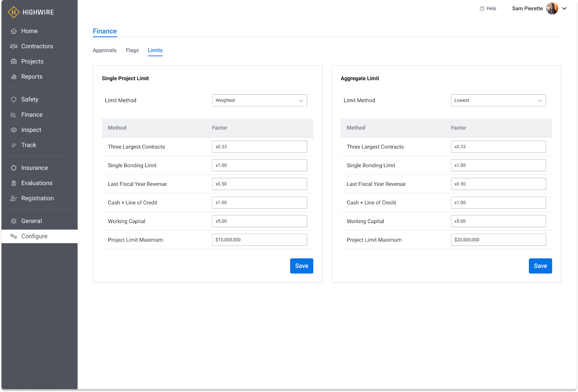Click the Contractors handshake icon
578x392 pixels.
pyautogui.click(x=14, y=46)
